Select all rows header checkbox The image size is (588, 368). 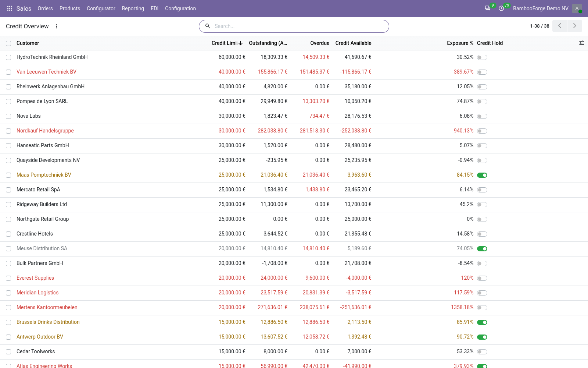pos(8,43)
